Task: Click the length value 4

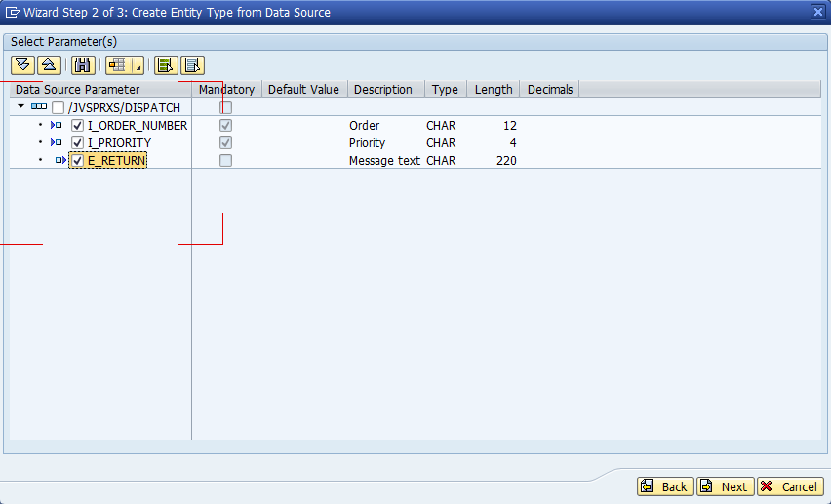Action: 513,143
